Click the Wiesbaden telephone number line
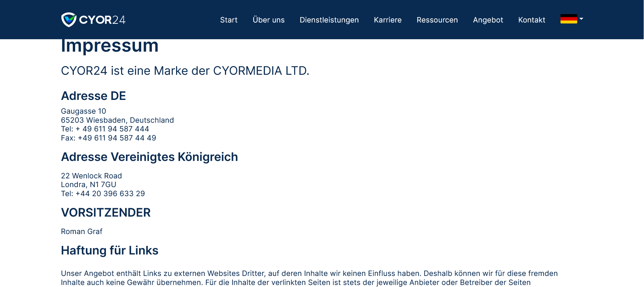The width and height of the screenshot is (644, 287). [x=105, y=129]
